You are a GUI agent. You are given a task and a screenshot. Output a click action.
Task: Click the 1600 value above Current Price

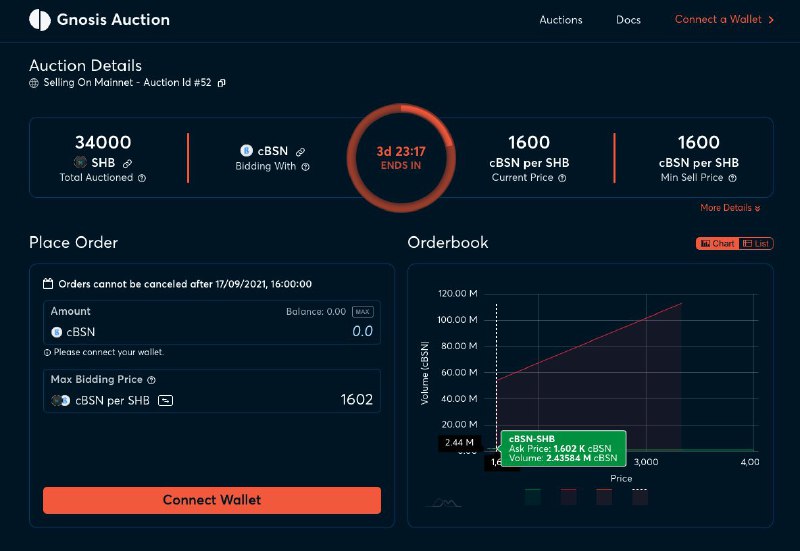529,142
